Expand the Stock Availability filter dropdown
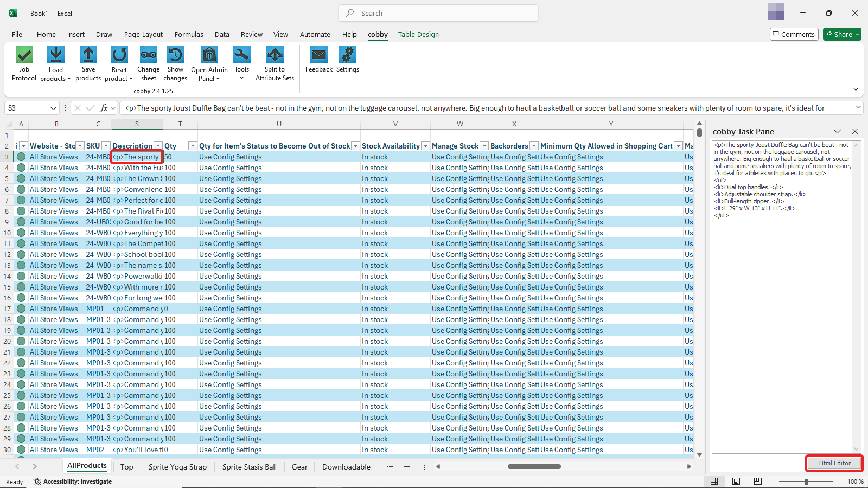This screenshot has width=868, height=488. point(425,146)
